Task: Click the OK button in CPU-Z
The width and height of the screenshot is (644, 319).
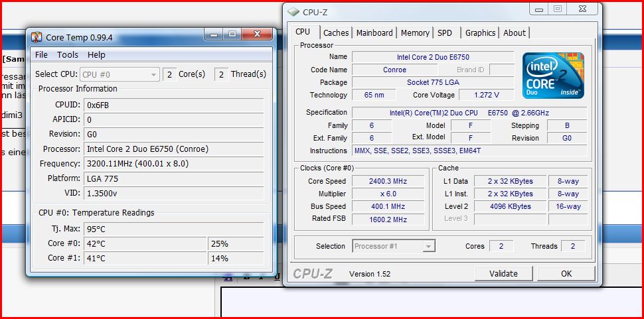Action: (x=566, y=273)
